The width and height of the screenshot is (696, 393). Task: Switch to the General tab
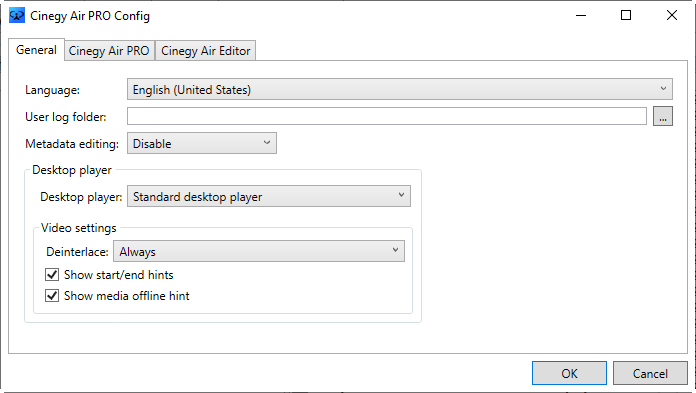[36, 50]
